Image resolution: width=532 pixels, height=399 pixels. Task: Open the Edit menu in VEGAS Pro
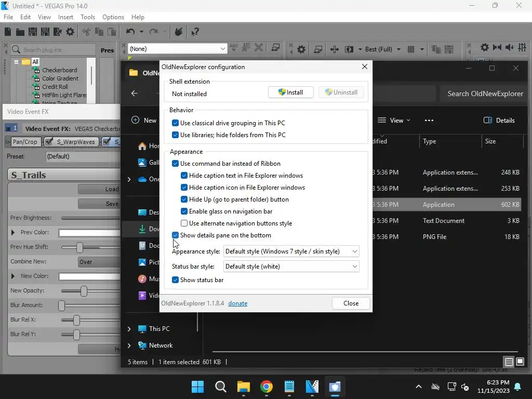[25, 17]
